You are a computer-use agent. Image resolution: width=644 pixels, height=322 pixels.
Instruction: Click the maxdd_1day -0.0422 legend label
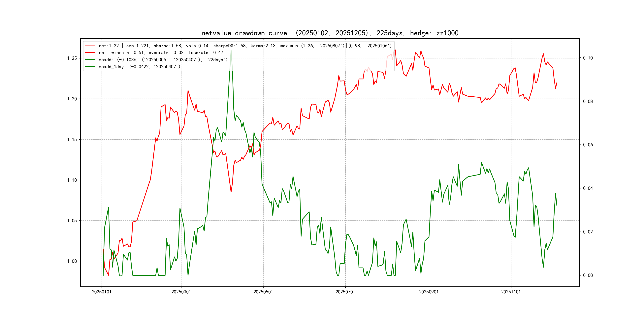[x=139, y=67]
